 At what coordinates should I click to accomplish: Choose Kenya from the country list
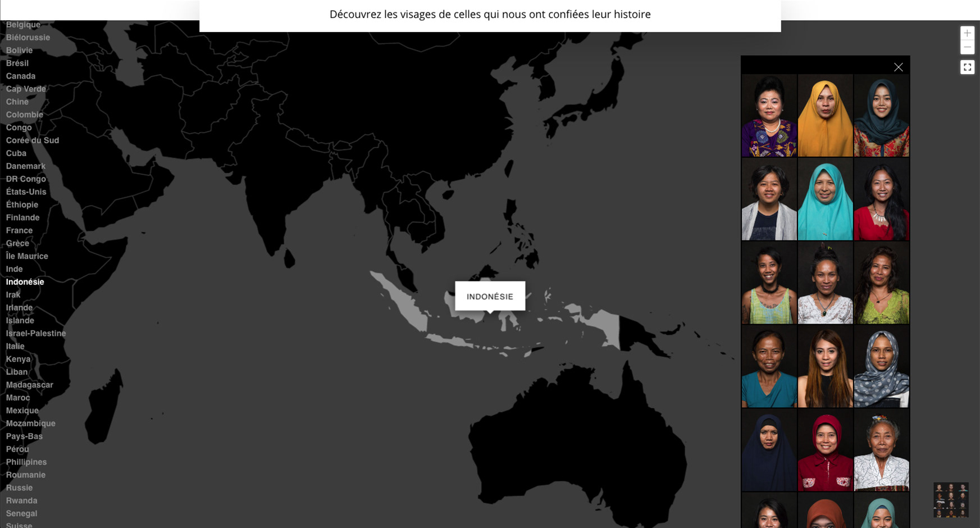tap(19, 359)
